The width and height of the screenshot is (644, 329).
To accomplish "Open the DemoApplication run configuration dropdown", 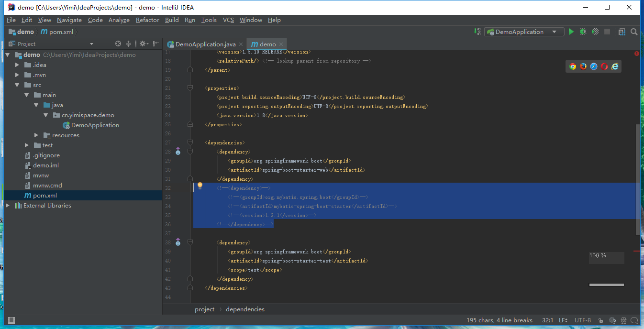I will pyautogui.click(x=524, y=32).
